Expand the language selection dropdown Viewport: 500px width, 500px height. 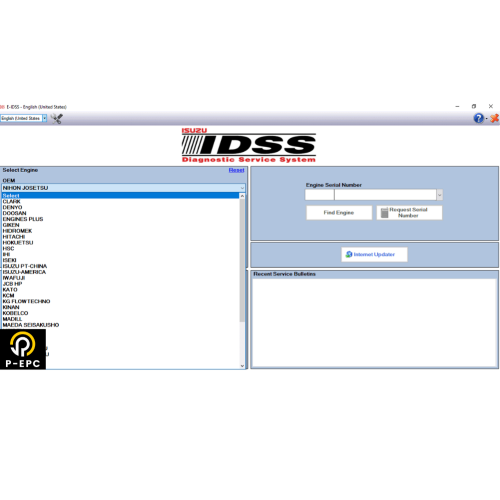coord(44,118)
